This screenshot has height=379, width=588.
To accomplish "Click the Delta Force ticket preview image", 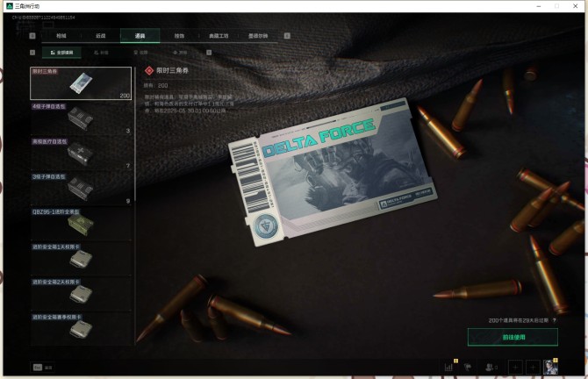I will click(333, 172).
